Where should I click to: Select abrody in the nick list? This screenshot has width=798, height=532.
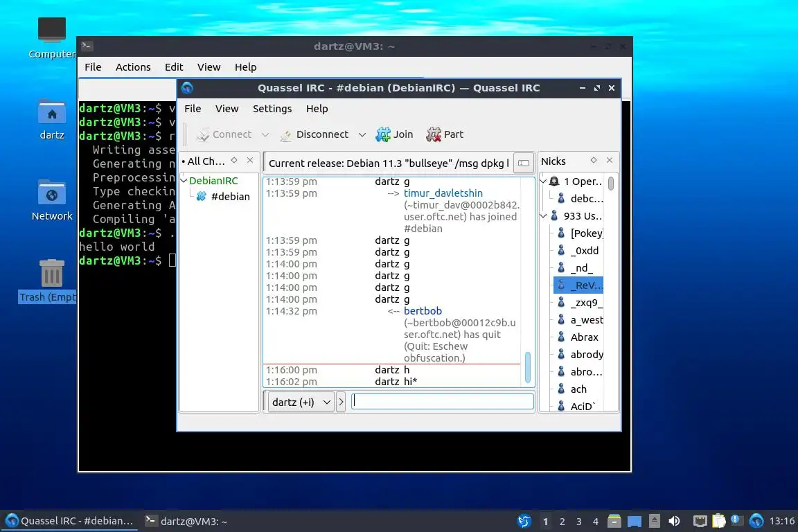click(586, 355)
